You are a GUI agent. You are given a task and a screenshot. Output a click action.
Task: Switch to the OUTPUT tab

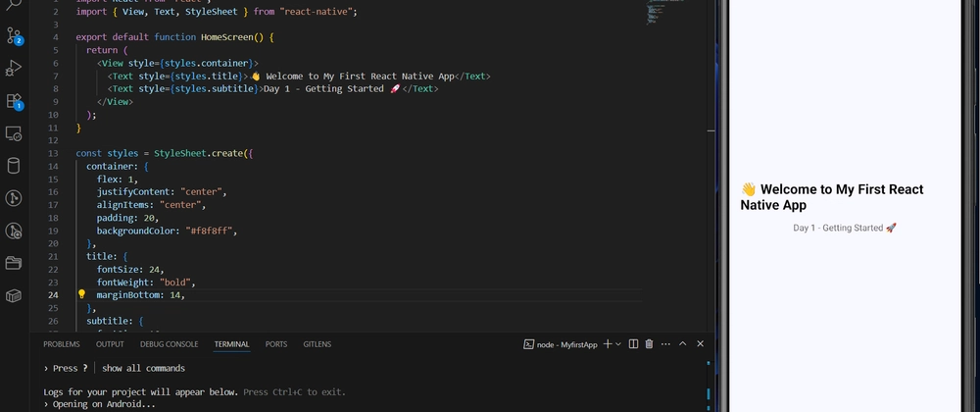(110, 344)
